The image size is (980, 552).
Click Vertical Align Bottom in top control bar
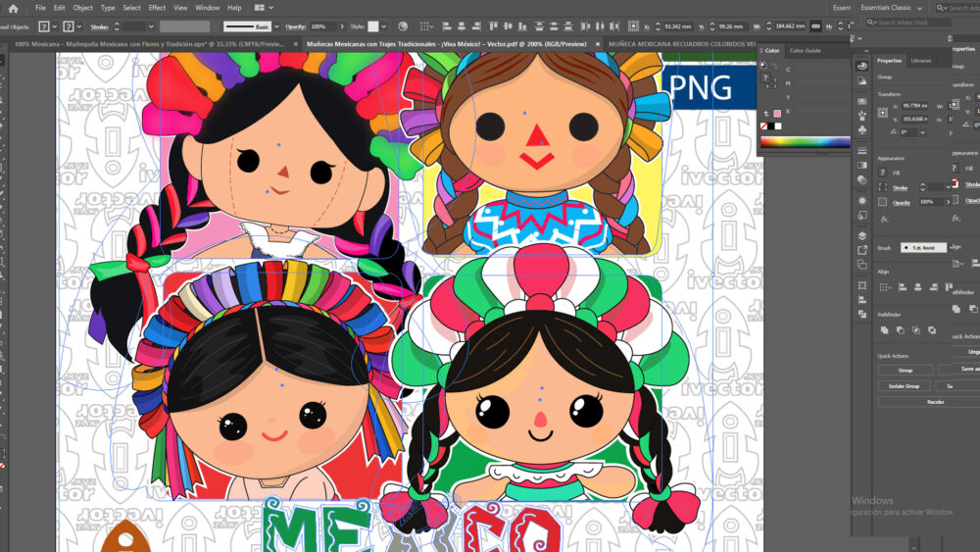(522, 26)
